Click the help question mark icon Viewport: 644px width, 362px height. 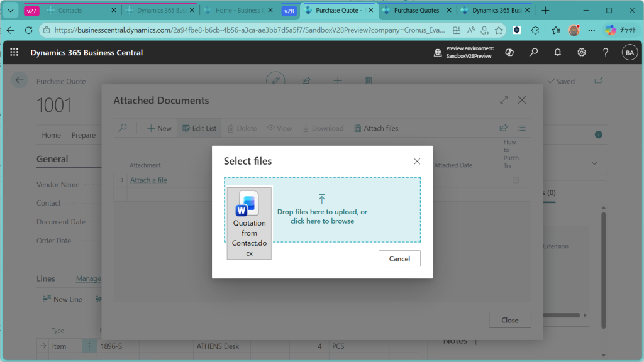coord(606,53)
